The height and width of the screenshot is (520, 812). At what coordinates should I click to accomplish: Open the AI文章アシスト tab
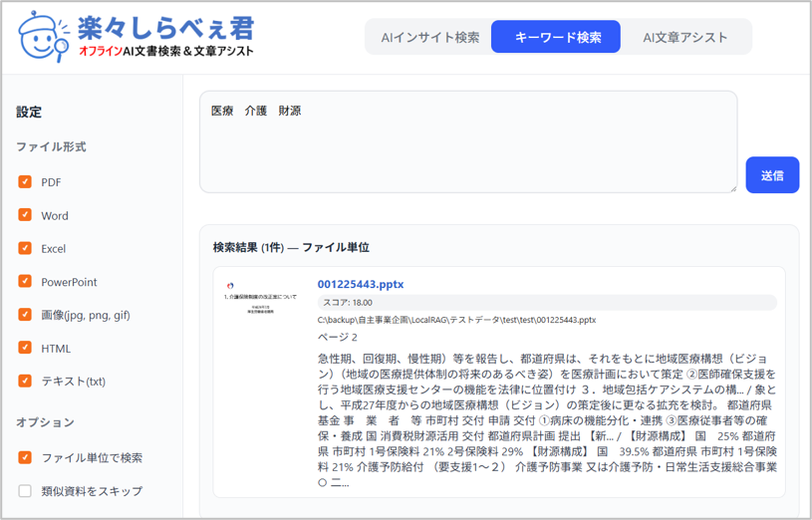point(685,37)
